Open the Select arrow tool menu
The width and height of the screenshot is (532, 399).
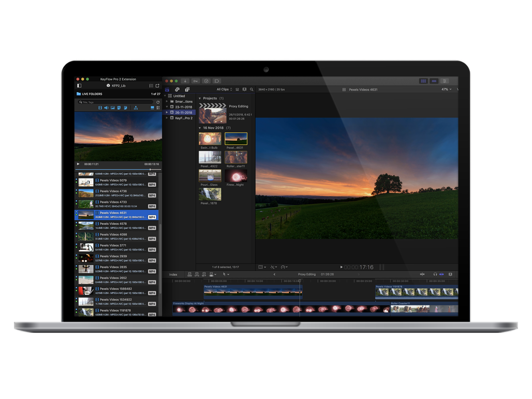pyautogui.click(x=226, y=274)
